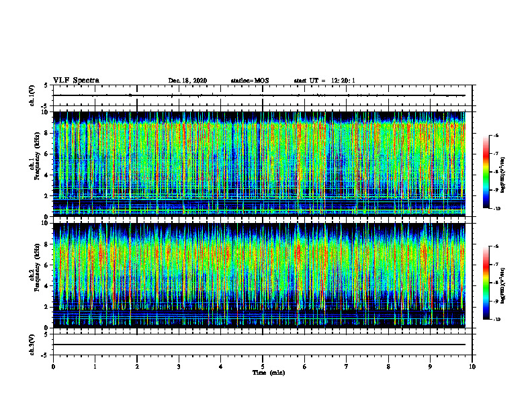Viewport: 532px width, 411px height.
Task: Click time axis tick label "1"
Action: pos(95,367)
